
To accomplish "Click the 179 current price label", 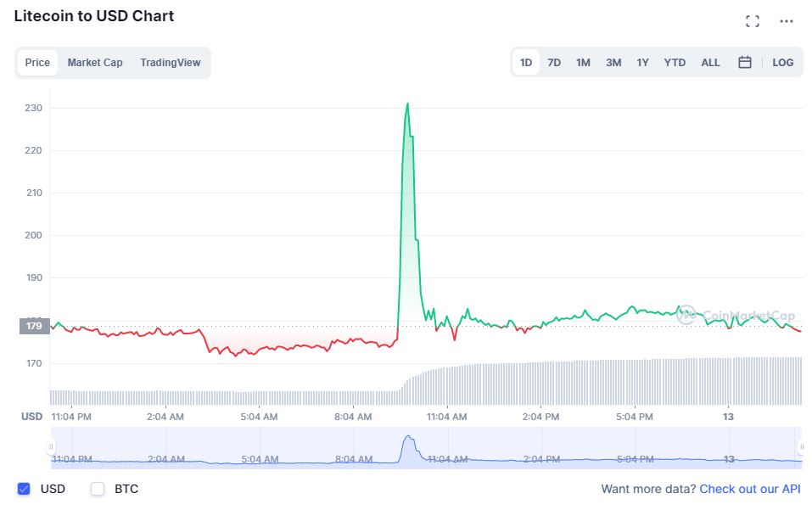I will 34,326.
